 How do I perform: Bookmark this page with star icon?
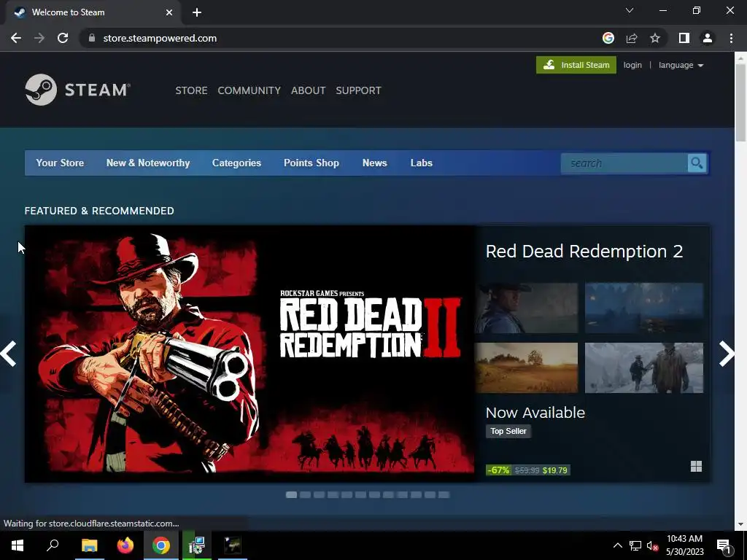[655, 38]
